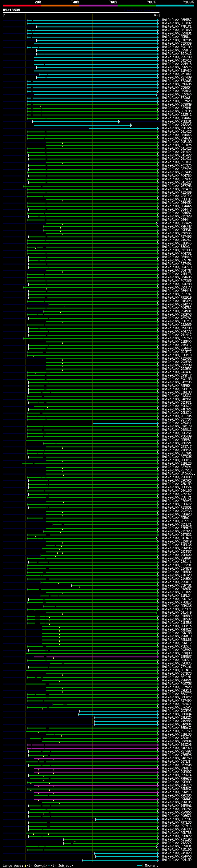Viewport: 197px width, 868px height.
Task: Open hit UniRef100_A6H5B7
Action: point(176,20)
